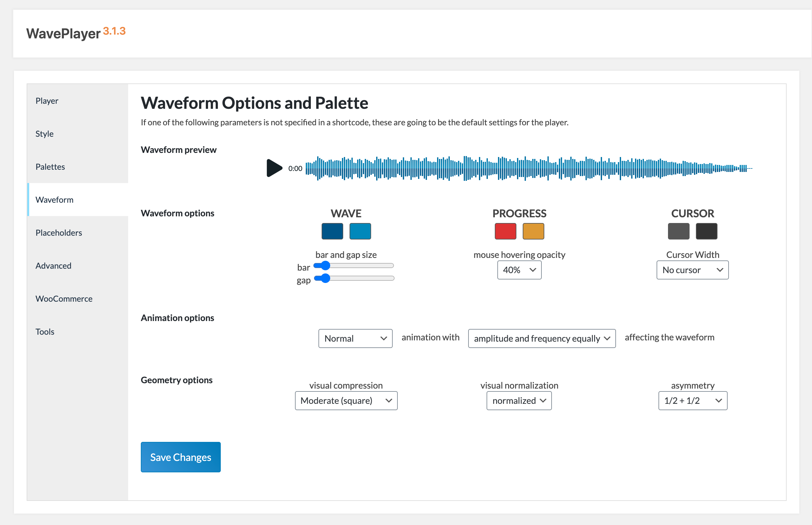
Task: Open the orange PROGRESS color swatch
Action: point(533,232)
